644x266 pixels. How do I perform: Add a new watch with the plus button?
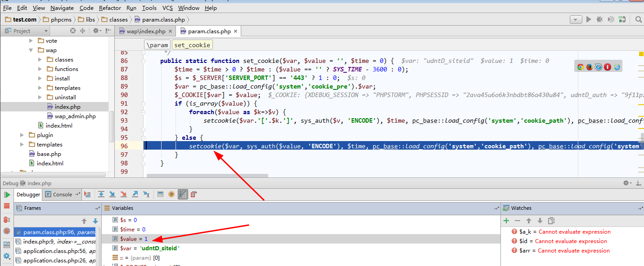(506, 221)
